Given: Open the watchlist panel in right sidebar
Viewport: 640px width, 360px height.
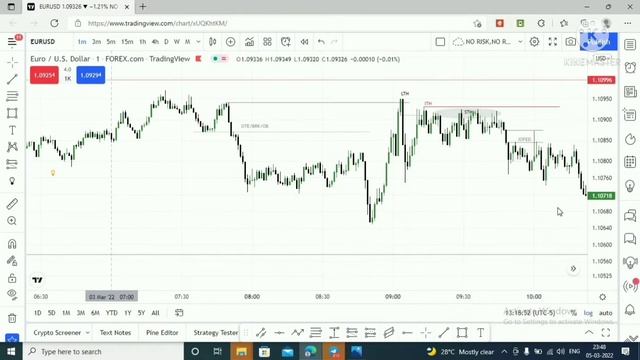Looking at the screenshot, I should (630, 44).
